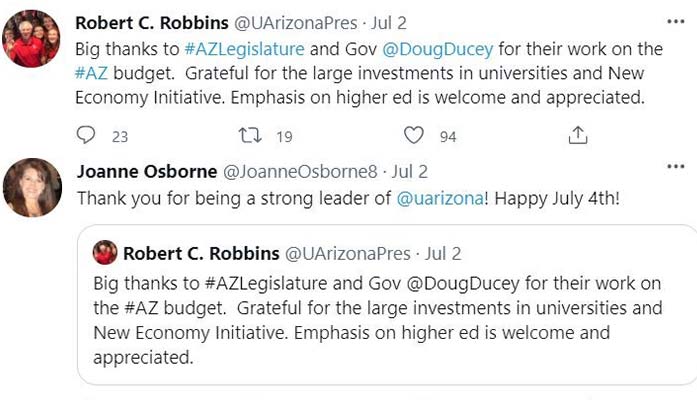This screenshot has height=400, width=697.
Task: Open more options on Robbins' tweet
Action: 675,21
